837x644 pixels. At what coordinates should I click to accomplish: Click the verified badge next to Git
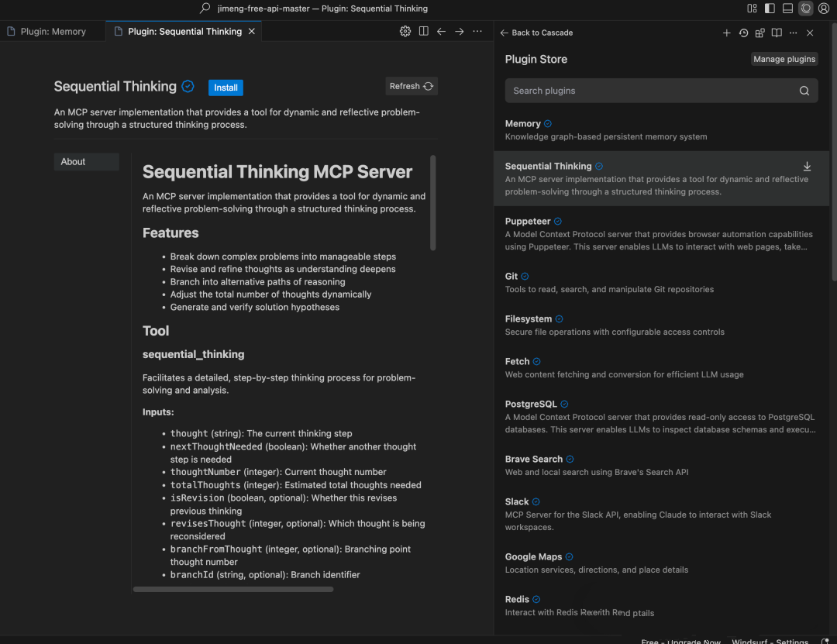tap(525, 277)
